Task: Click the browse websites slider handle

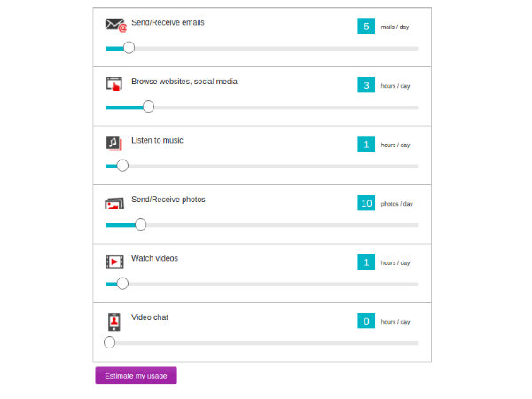Action: [148, 106]
